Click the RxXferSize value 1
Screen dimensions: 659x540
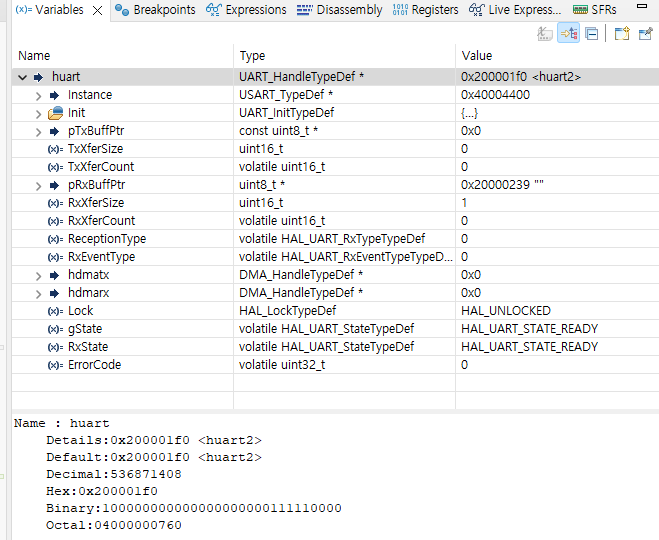pyautogui.click(x=464, y=203)
